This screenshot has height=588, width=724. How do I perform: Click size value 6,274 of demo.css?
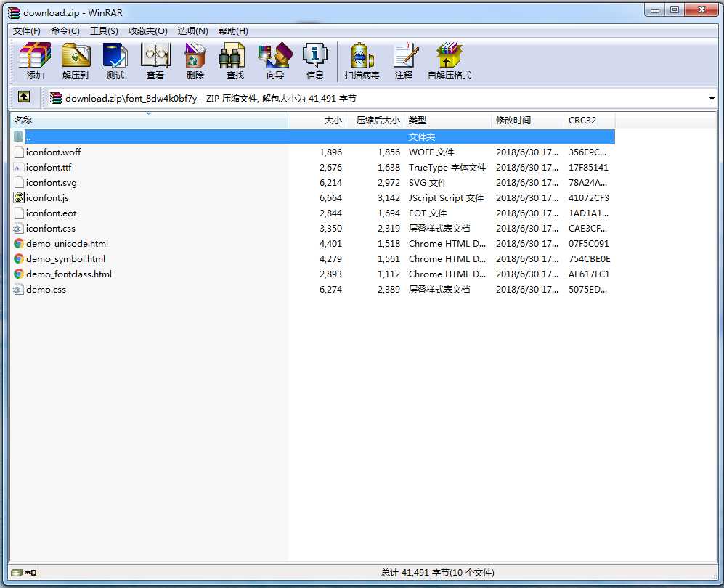pyautogui.click(x=330, y=289)
